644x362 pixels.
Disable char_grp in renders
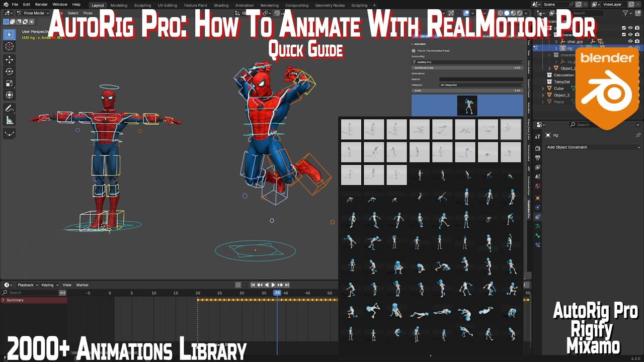637,41
